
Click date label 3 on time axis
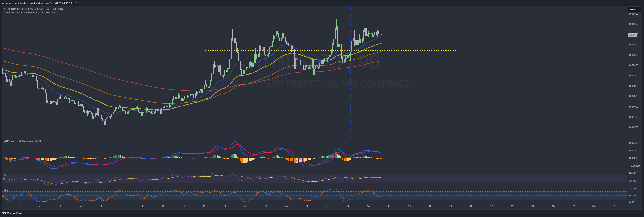coord(19,207)
